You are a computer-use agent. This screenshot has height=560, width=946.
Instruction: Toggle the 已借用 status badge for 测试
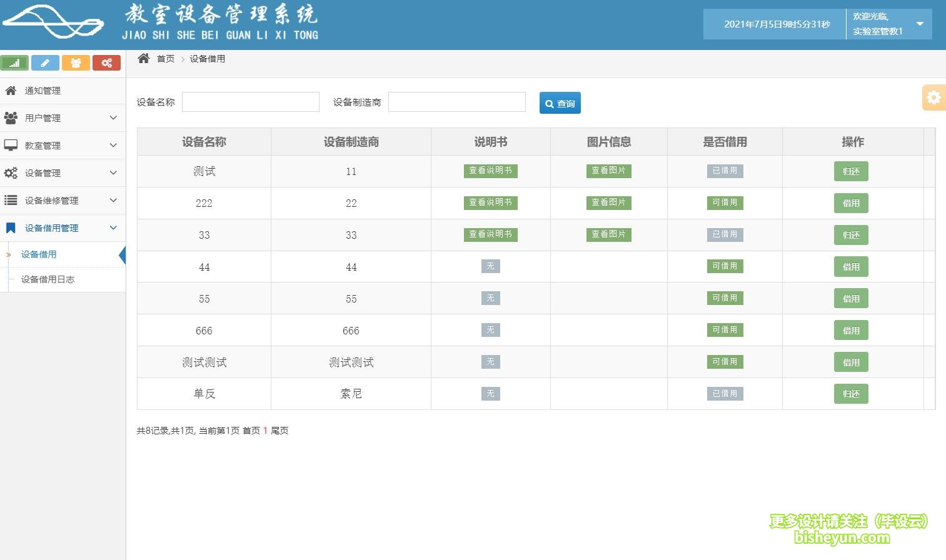(725, 171)
